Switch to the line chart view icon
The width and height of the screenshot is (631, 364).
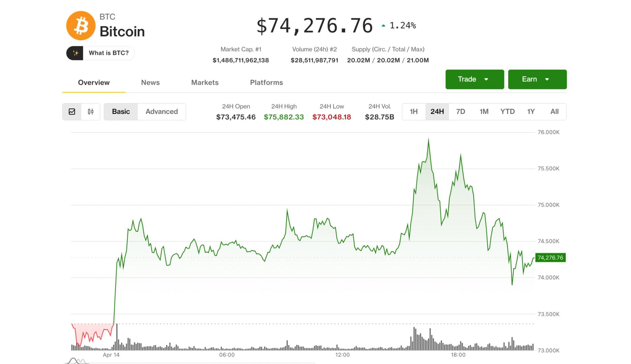point(72,112)
